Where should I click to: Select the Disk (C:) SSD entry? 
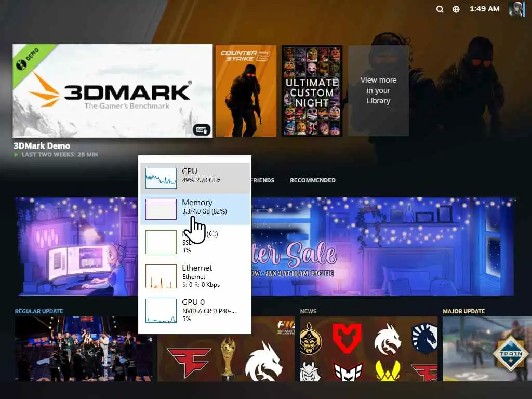click(x=195, y=242)
